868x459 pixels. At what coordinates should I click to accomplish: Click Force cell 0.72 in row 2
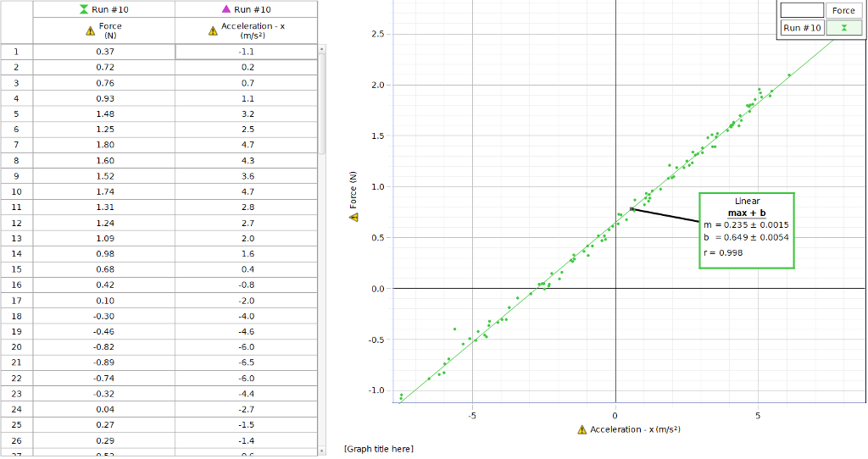(x=104, y=67)
